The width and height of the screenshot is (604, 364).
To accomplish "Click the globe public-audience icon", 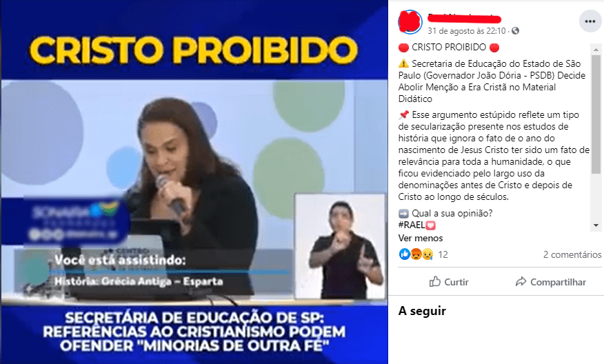I will pyautogui.click(x=515, y=31).
